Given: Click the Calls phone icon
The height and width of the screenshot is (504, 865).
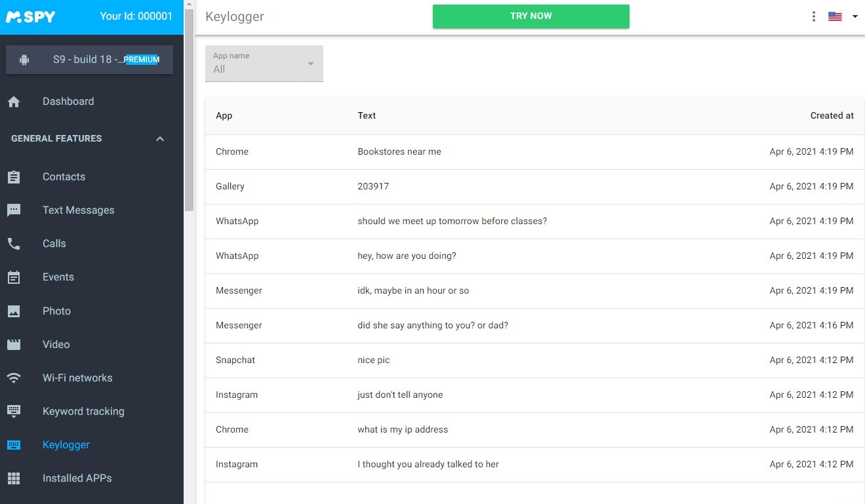Looking at the screenshot, I should (x=14, y=243).
